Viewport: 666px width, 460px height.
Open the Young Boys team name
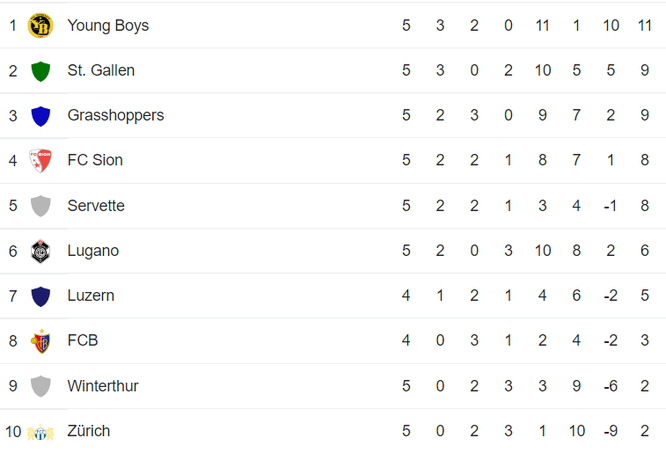pos(108,25)
